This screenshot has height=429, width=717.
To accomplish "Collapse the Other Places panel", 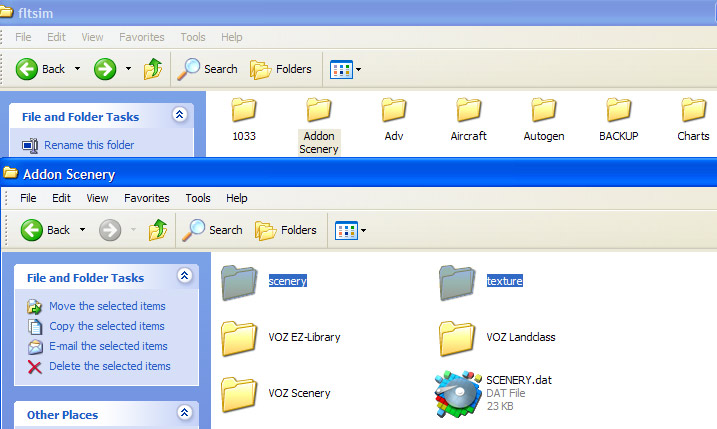I will coord(184,413).
